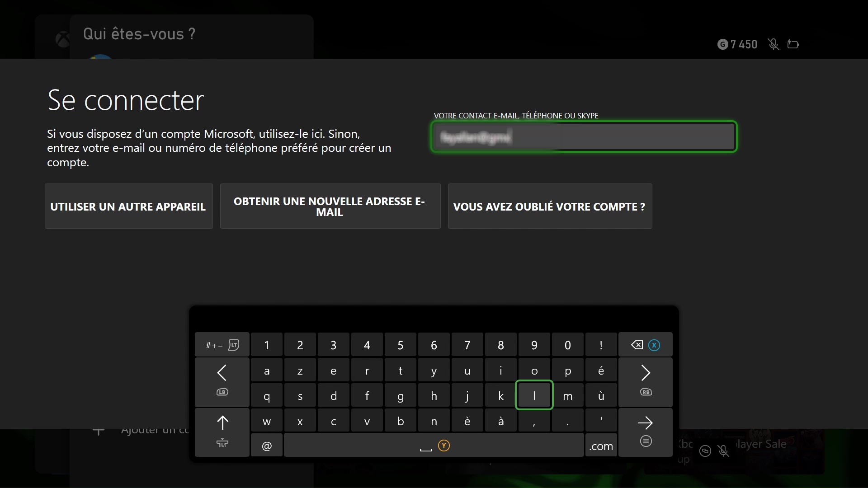868x488 pixels.
Task: Tap the number 9 key
Action: tap(534, 345)
